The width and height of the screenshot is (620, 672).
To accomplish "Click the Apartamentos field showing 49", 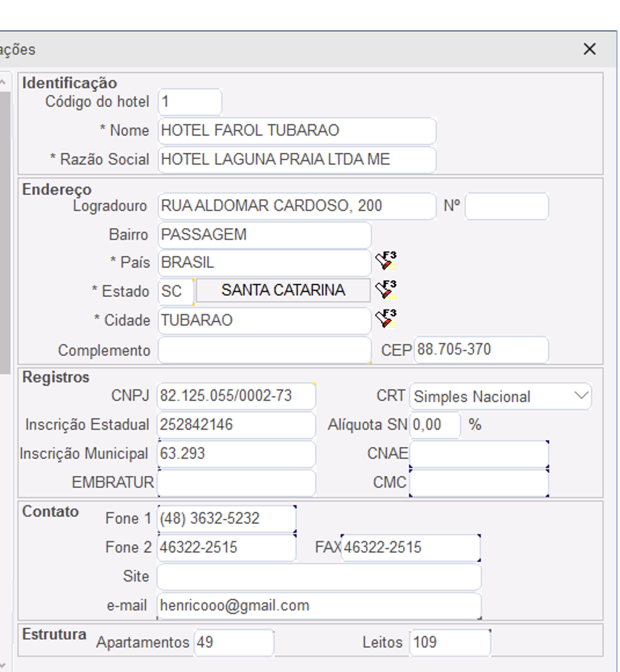I will pos(234,642).
